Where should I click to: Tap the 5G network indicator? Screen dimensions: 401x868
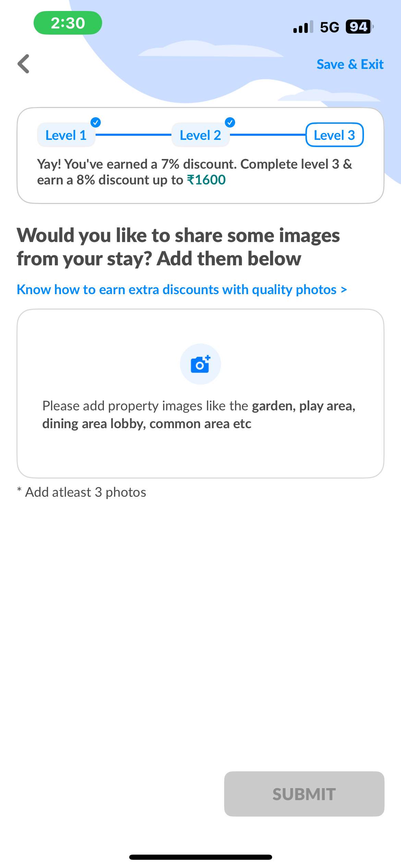(329, 27)
